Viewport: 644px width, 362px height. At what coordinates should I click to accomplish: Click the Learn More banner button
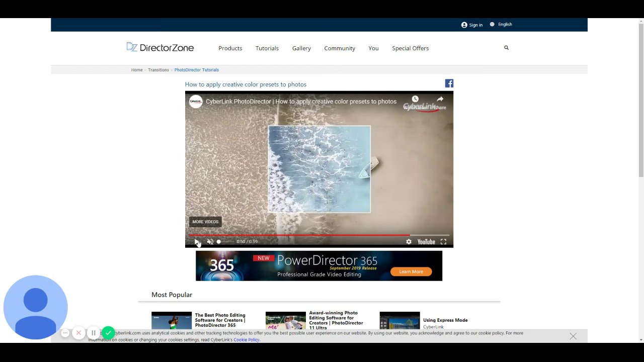(x=411, y=271)
